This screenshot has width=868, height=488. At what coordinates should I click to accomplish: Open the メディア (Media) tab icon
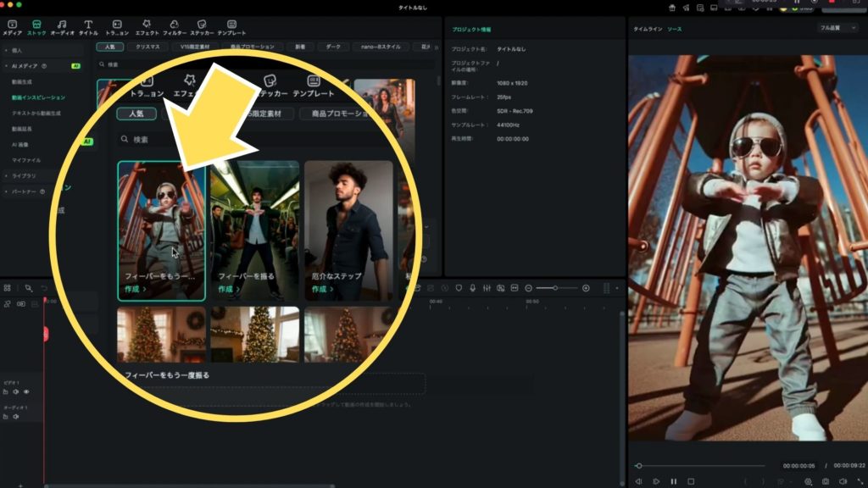point(12,24)
